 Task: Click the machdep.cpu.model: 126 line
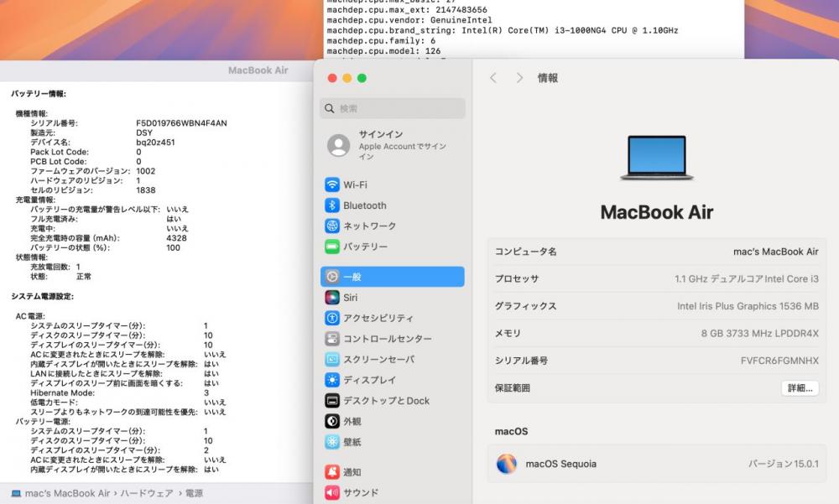point(383,51)
